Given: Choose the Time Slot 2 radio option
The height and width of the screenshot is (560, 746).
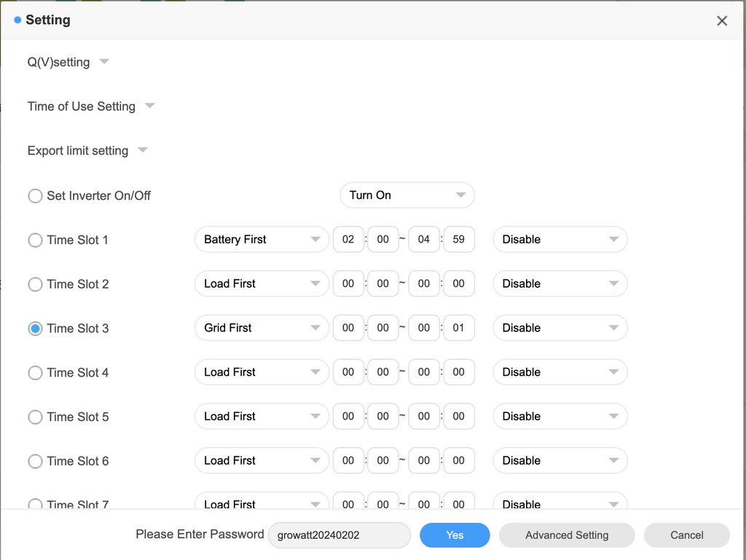Looking at the screenshot, I should coord(35,285).
